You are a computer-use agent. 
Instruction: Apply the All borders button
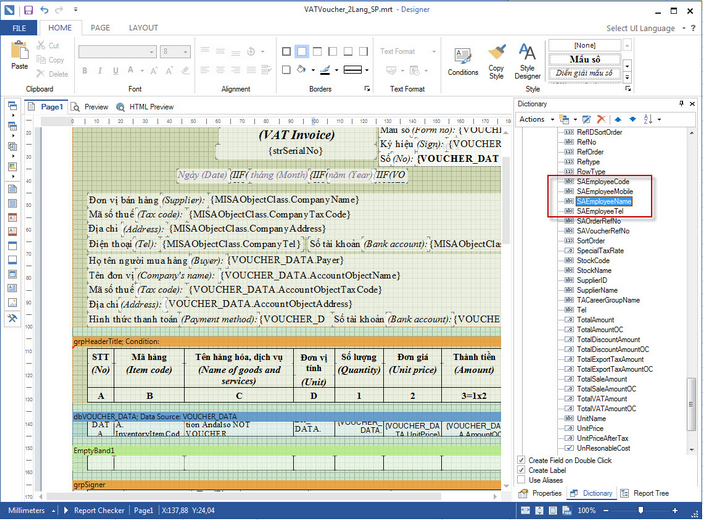pos(286,52)
